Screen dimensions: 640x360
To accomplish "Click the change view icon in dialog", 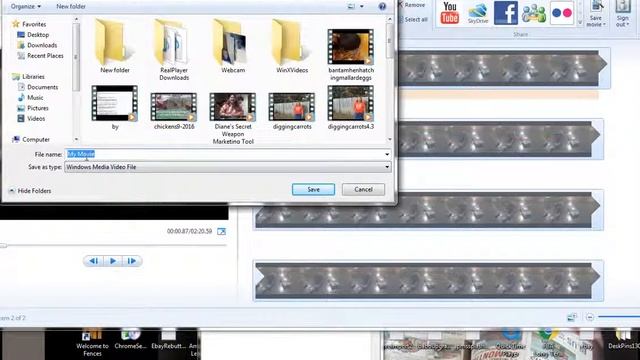I will click(x=351, y=6).
